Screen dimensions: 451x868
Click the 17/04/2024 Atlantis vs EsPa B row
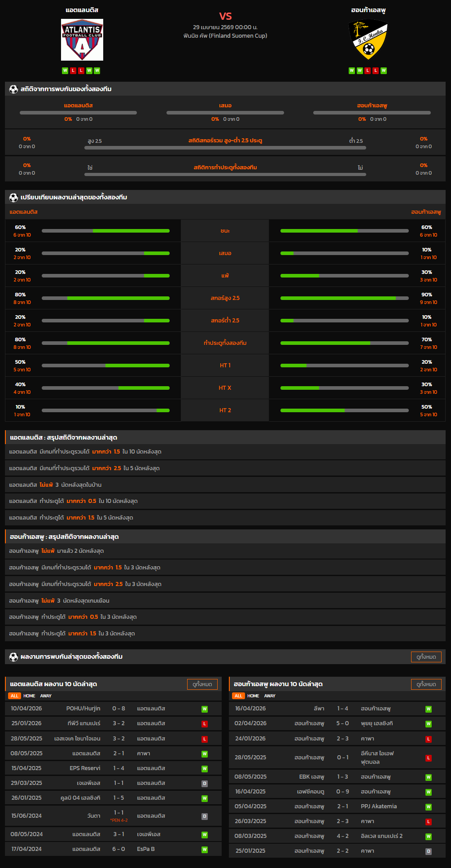pyautogui.click(x=113, y=849)
